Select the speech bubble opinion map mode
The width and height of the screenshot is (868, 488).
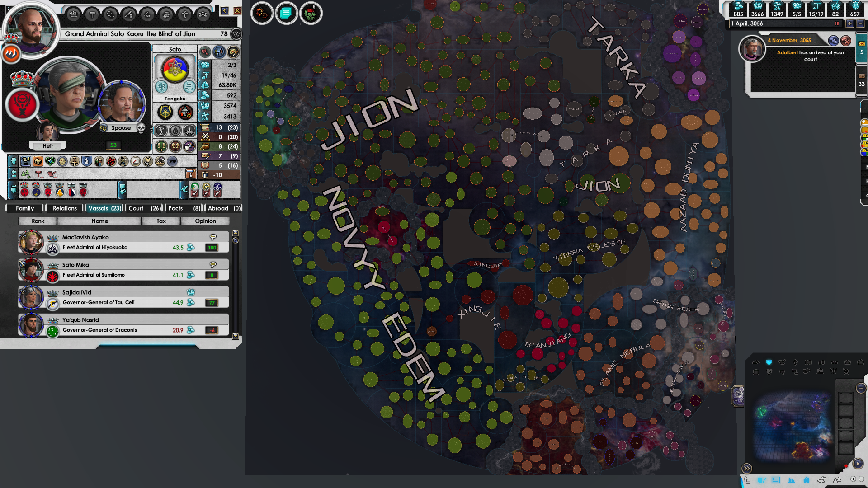[x=782, y=372]
